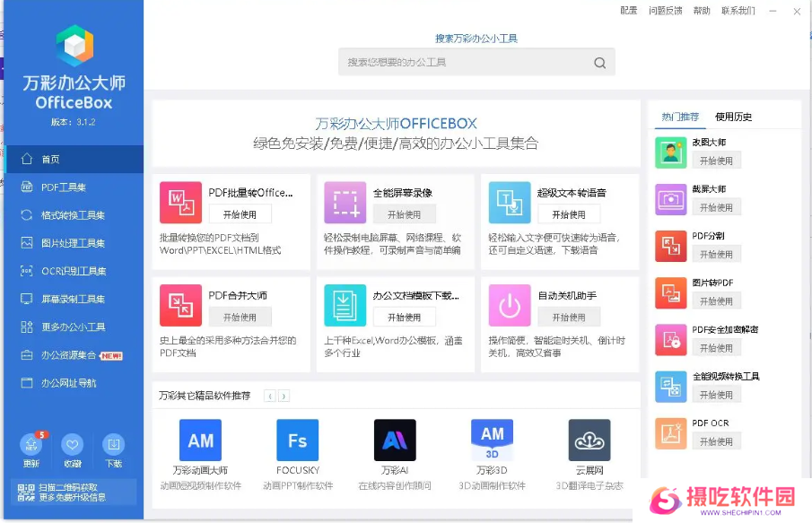Show previous recommended software page

tap(270, 397)
